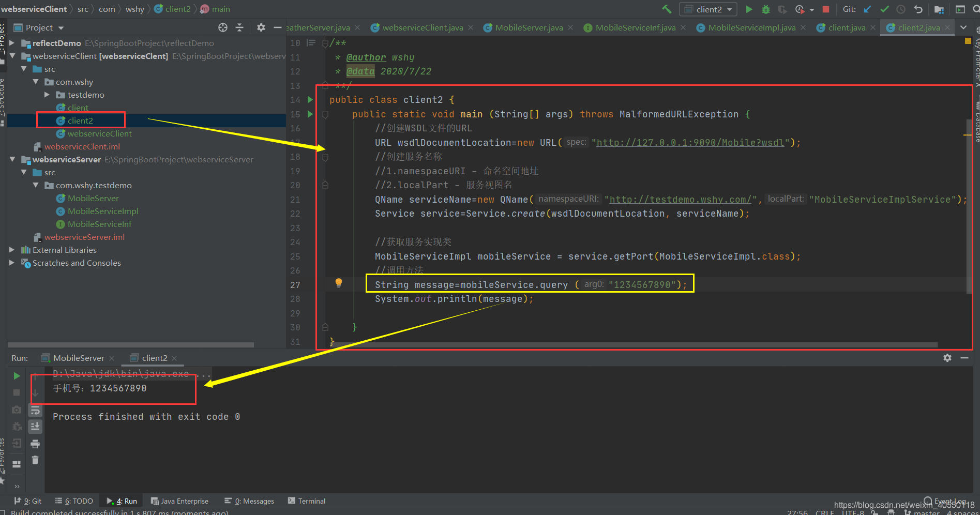The height and width of the screenshot is (515, 980).
Task: Expand External Libraries node
Action: coord(12,250)
